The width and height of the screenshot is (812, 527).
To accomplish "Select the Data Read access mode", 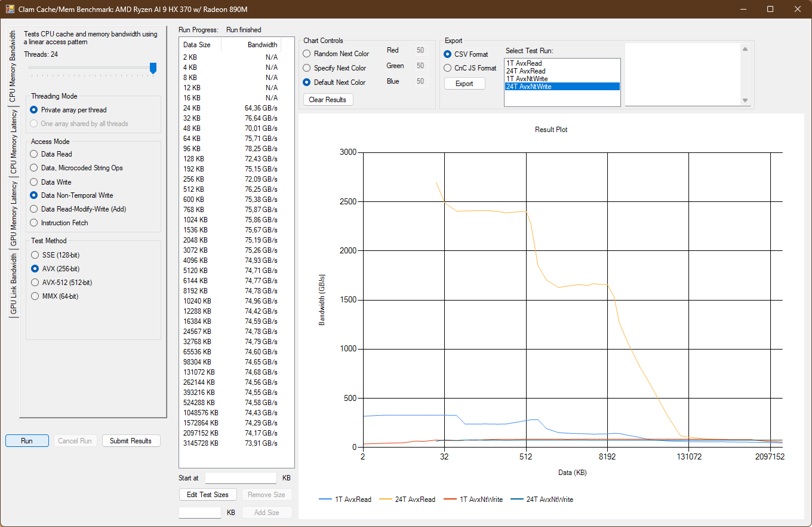I will coord(34,154).
